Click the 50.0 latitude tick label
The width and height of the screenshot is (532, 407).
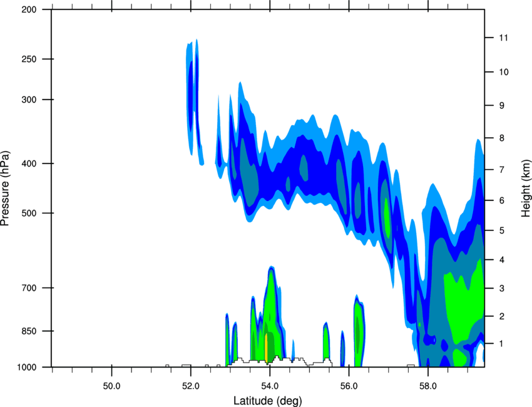pyautogui.click(x=111, y=386)
